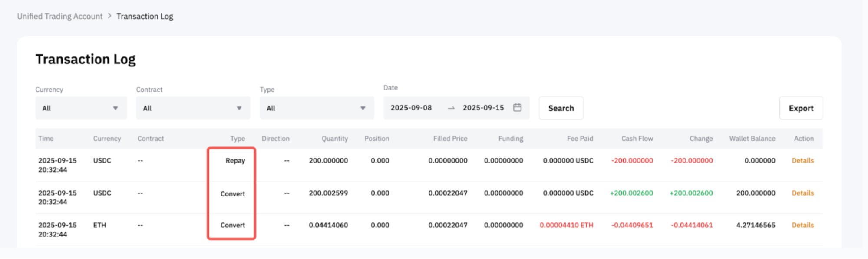Click the Transaction Log breadcrumb item

click(145, 17)
